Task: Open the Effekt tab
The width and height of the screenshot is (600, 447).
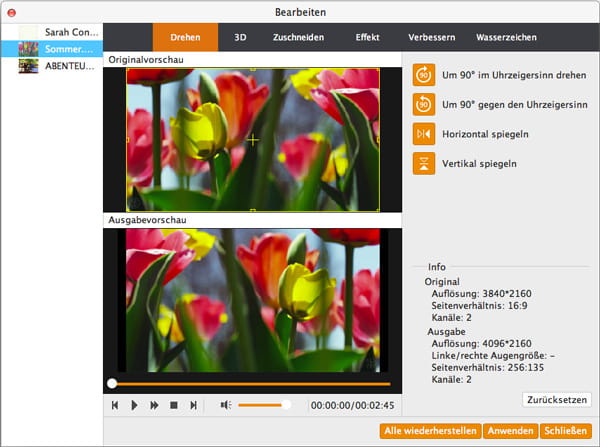Action: 367,37
